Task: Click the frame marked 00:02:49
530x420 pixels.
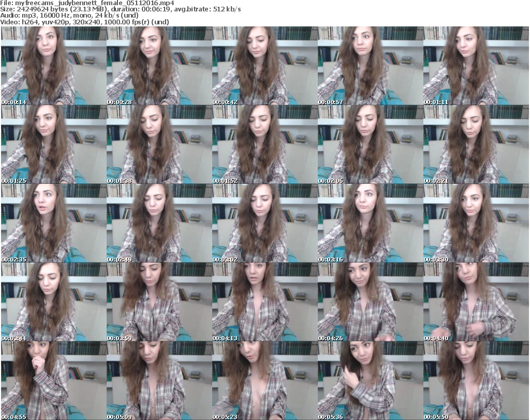Action: (x=159, y=223)
